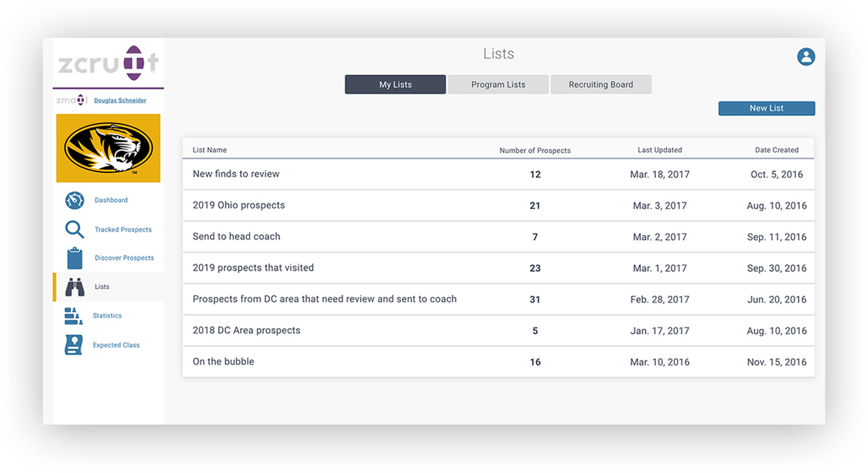Click the Statistics chart icon
This screenshot has width=868, height=473.
[x=73, y=316]
